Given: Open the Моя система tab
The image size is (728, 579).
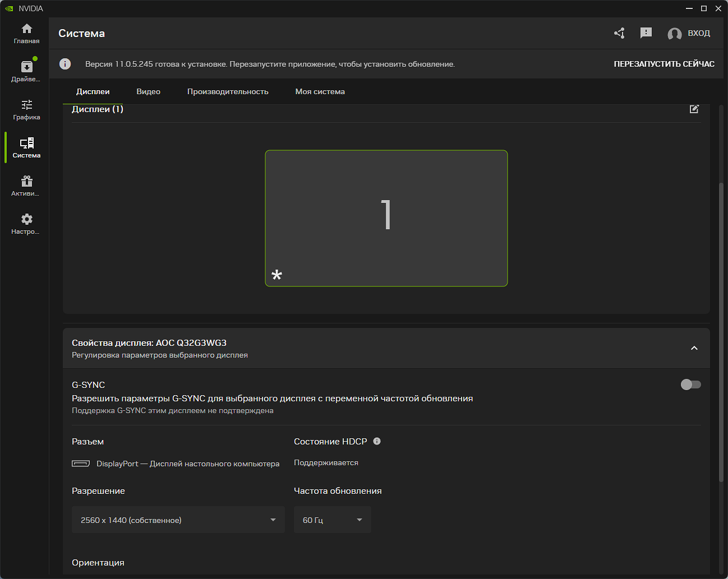Looking at the screenshot, I should (x=320, y=91).
